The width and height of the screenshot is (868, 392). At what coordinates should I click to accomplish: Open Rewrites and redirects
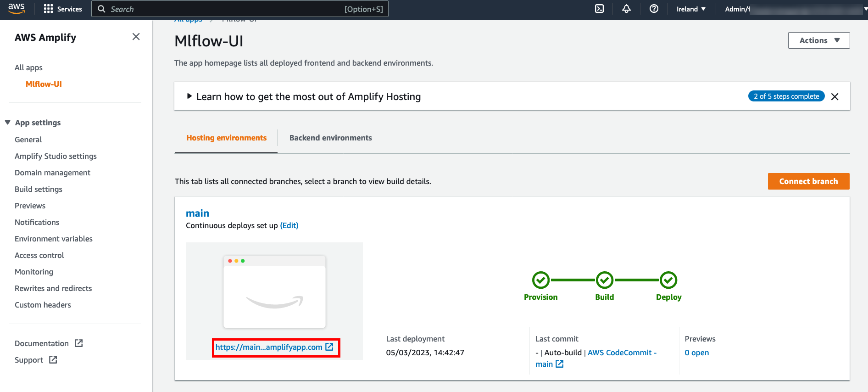pos(53,288)
